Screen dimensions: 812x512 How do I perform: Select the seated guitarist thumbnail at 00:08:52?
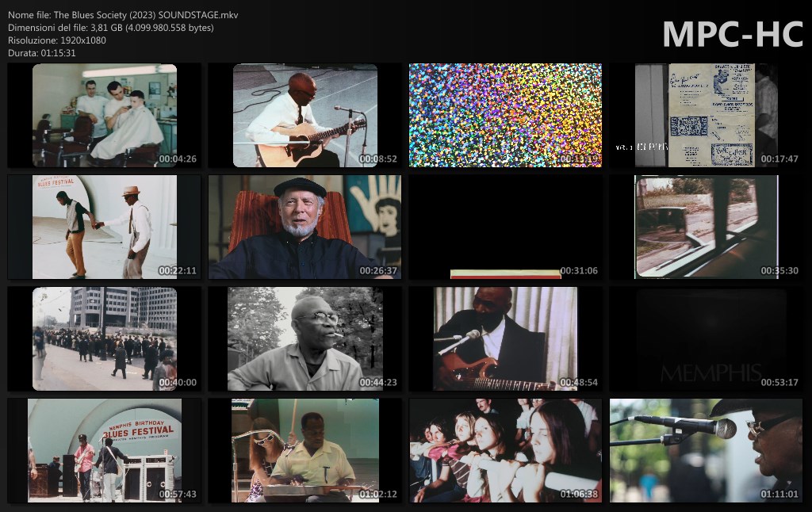click(304, 116)
